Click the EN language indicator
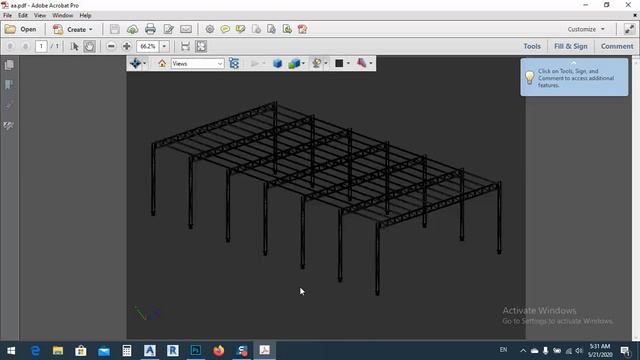The width and height of the screenshot is (640, 360). point(504,350)
